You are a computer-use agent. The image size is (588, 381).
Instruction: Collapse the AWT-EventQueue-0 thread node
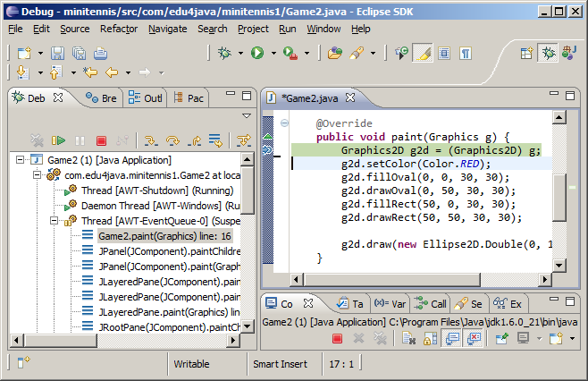click(54, 221)
